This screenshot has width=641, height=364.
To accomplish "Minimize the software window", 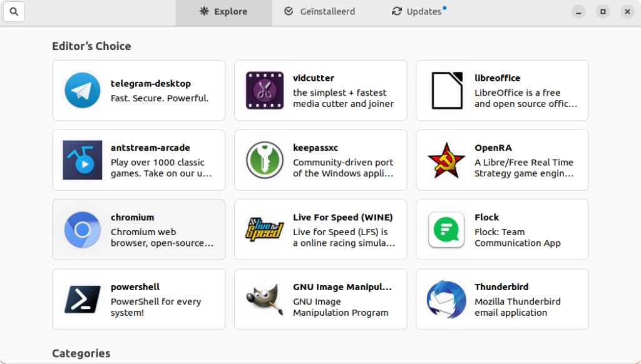I will tap(578, 12).
